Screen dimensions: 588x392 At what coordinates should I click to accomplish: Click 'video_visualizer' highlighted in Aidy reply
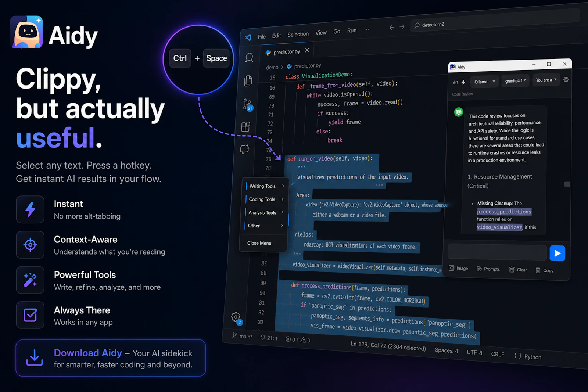499,227
